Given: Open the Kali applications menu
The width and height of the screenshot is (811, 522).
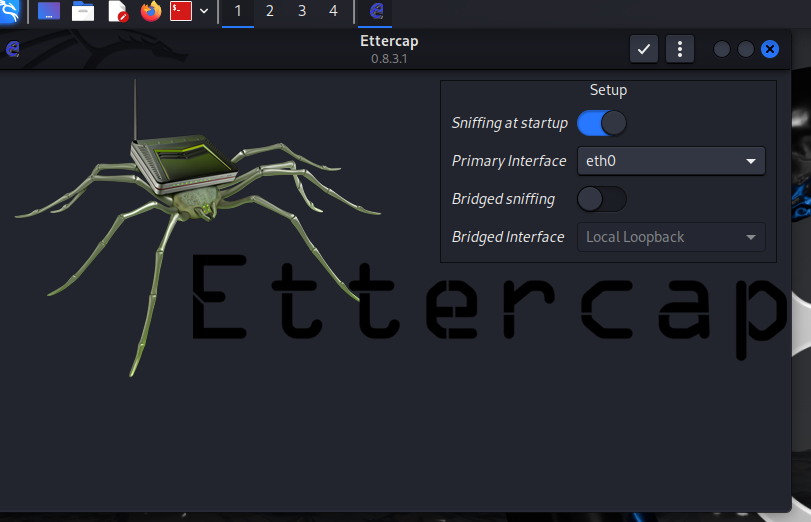Looking at the screenshot, I should 9,11.
